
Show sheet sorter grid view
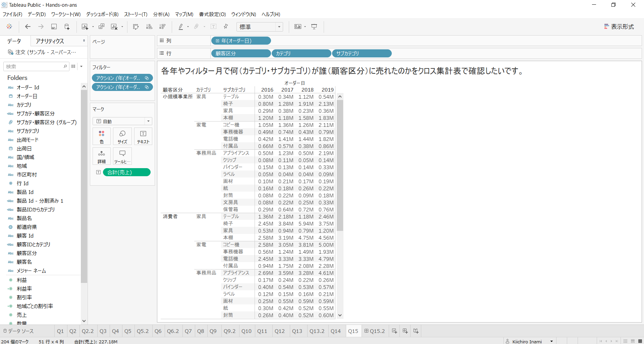pos(625,341)
